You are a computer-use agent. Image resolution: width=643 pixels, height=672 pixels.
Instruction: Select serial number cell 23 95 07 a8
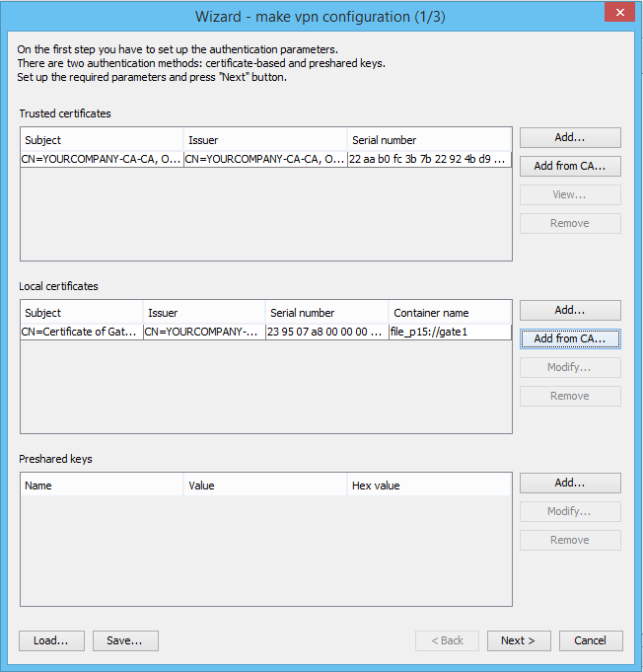326,333
